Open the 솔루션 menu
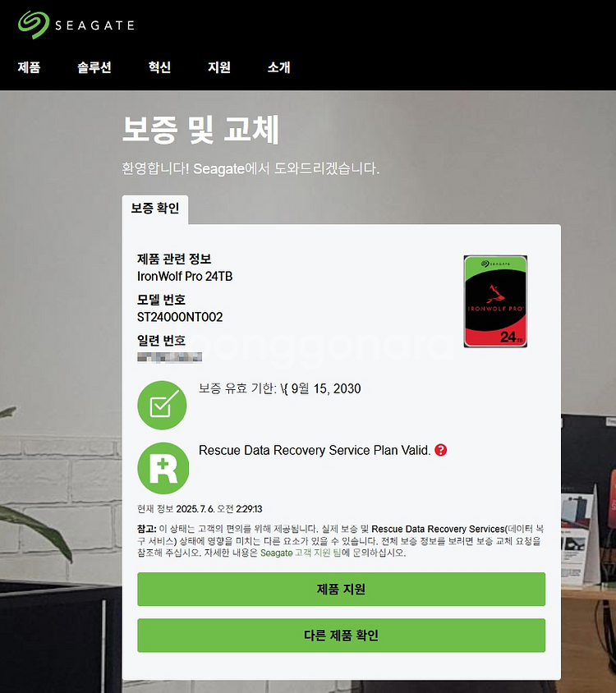This screenshot has width=616, height=693. tap(94, 67)
